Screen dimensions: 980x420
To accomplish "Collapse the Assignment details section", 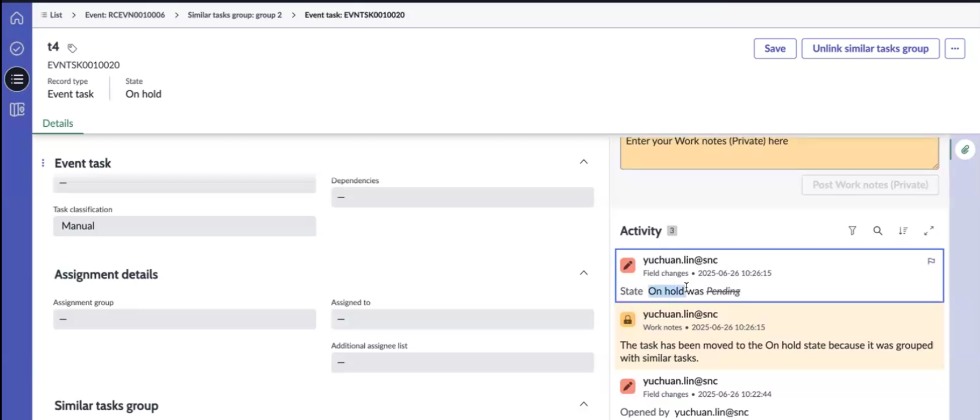I will [x=583, y=273].
